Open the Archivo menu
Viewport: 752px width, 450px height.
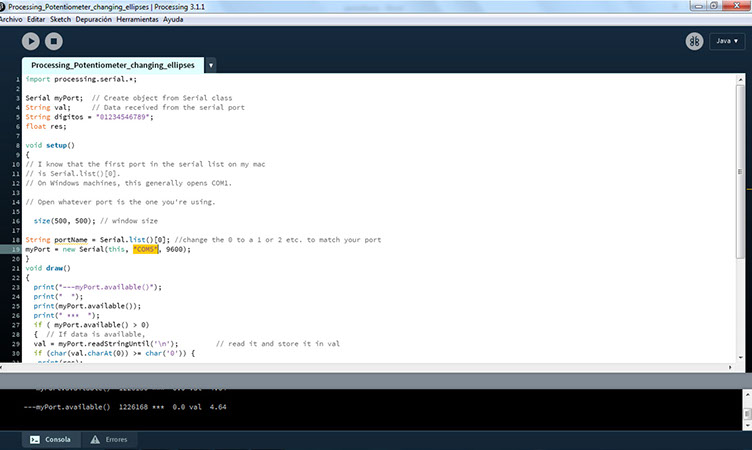pyautogui.click(x=11, y=20)
